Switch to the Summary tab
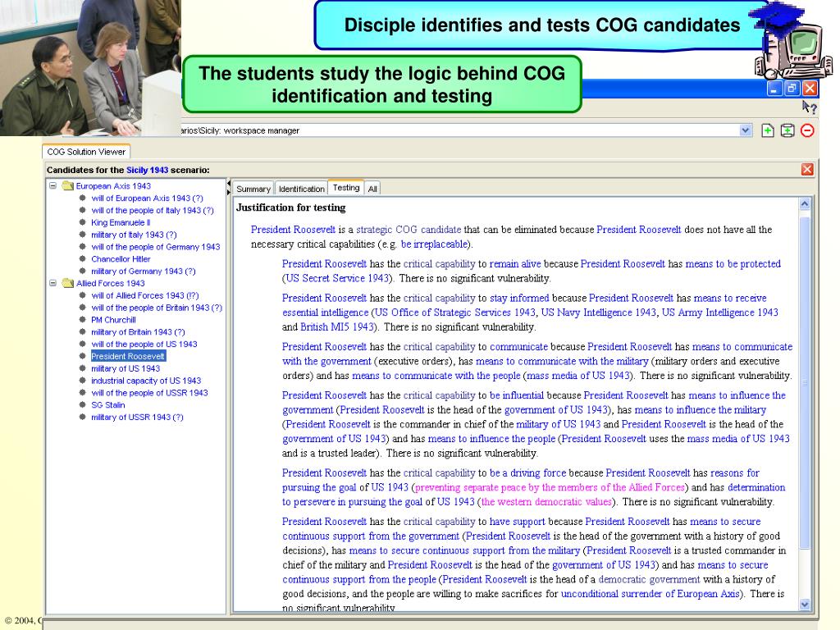 click(253, 189)
